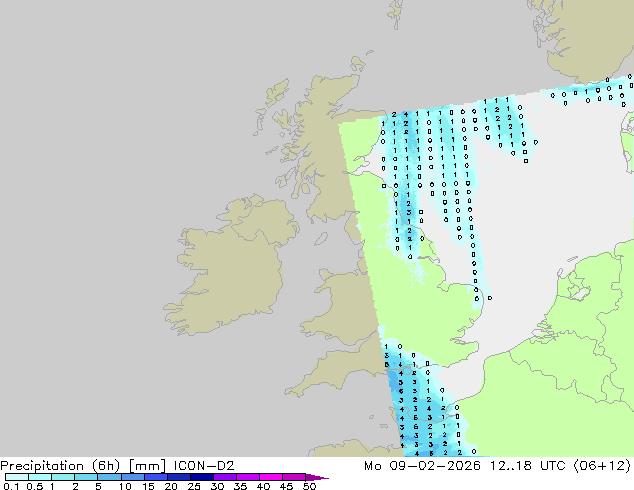The width and height of the screenshot is (634, 490).
Task: Click the legend value label '0.1'
Action: click(11, 486)
